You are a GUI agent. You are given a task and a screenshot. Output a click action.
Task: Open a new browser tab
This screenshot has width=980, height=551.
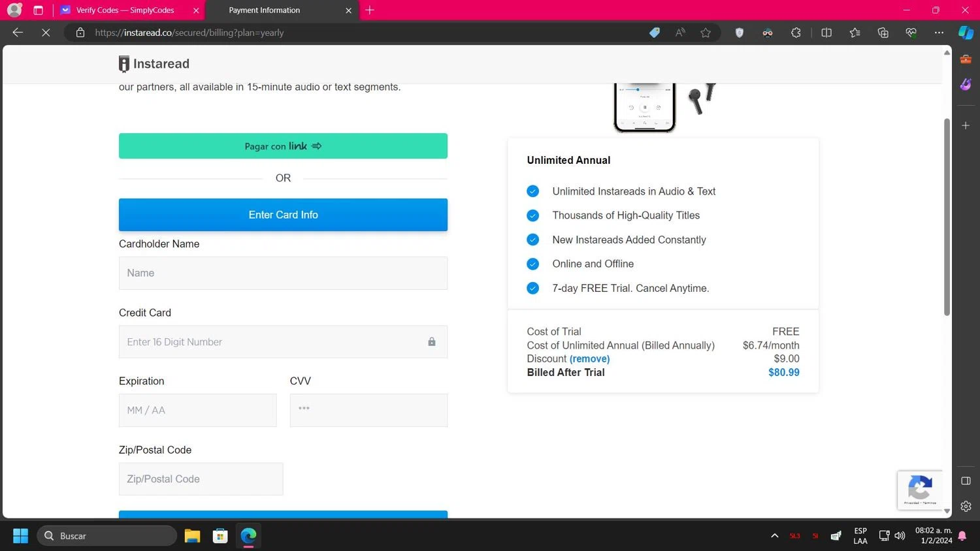[x=370, y=10]
